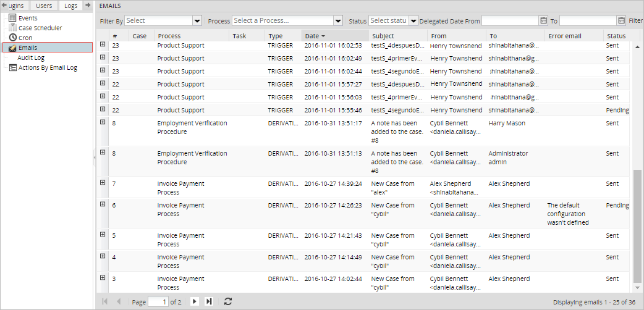Click the refresh icon in pagination bar
Viewport: 644px width, 310px height.
228,301
